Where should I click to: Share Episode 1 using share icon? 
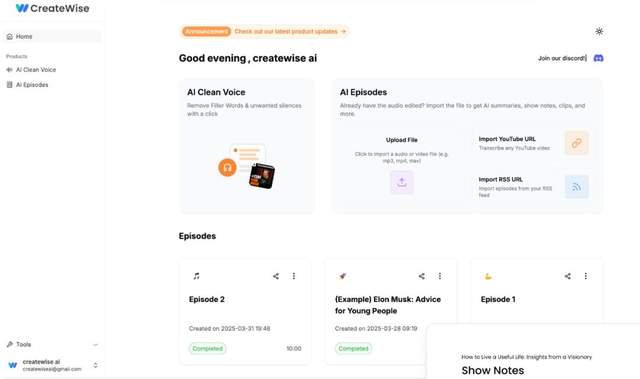[x=567, y=276]
